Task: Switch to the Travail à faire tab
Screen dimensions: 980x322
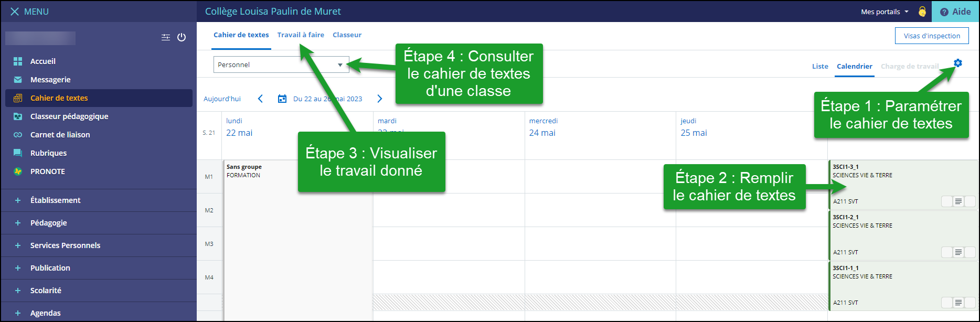Action: pyautogui.click(x=301, y=35)
